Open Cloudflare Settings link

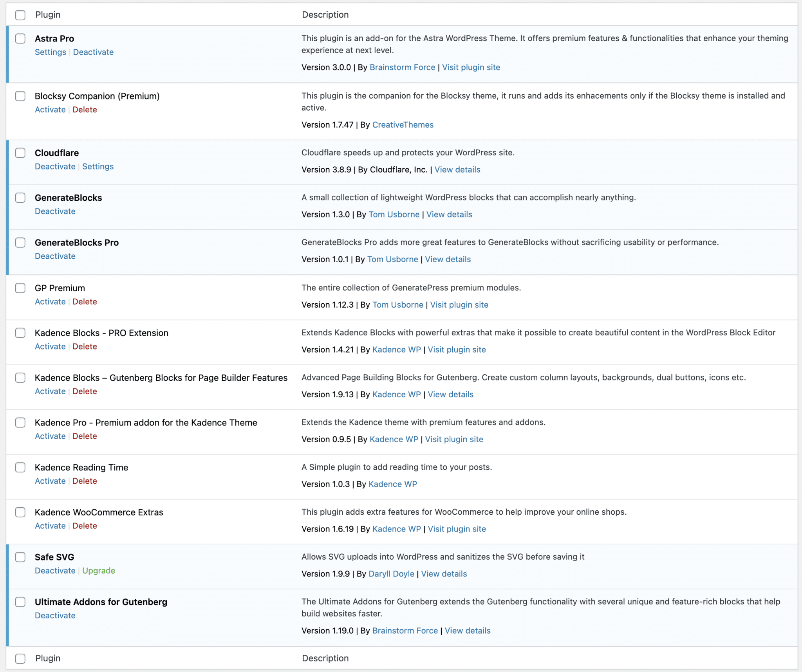[x=98, y=166]
